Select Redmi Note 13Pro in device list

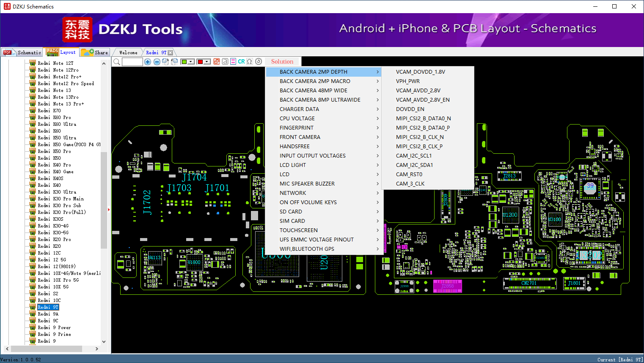[58, 97]
